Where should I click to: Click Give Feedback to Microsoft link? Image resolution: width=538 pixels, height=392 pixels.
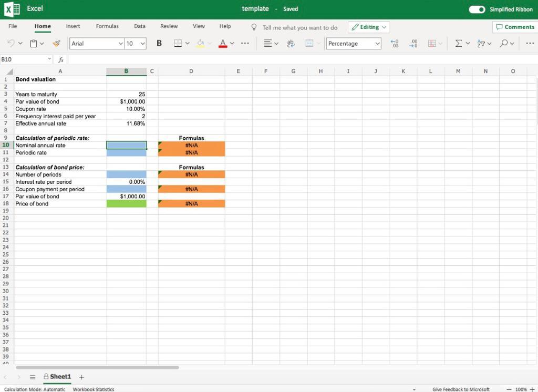coord(461,389)
